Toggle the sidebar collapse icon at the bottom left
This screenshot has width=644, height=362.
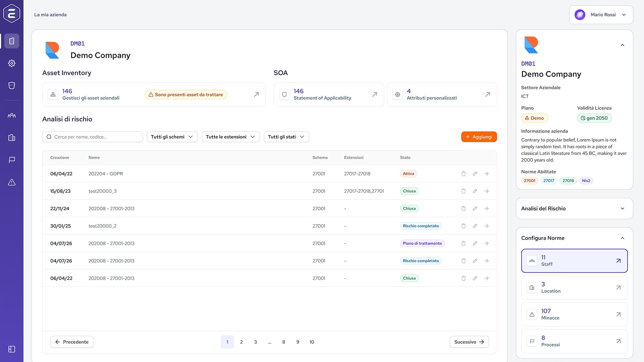(x=12, y=349)
